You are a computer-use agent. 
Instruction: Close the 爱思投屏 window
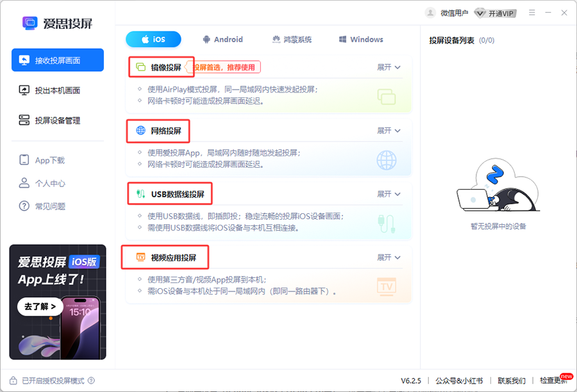click(x=564, y=13)
